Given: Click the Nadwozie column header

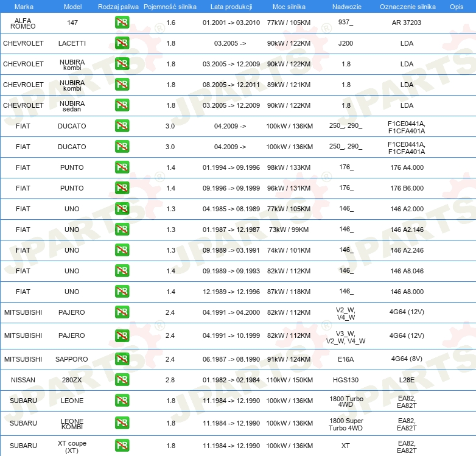Looking at the screenshot, I should (347, 7).
